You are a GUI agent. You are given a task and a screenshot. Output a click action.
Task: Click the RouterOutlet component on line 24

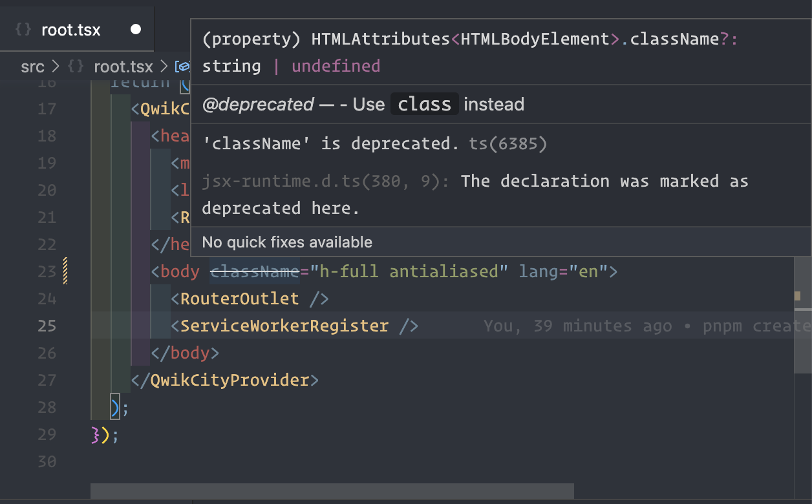pyautogui.click(x=239, y=299)
